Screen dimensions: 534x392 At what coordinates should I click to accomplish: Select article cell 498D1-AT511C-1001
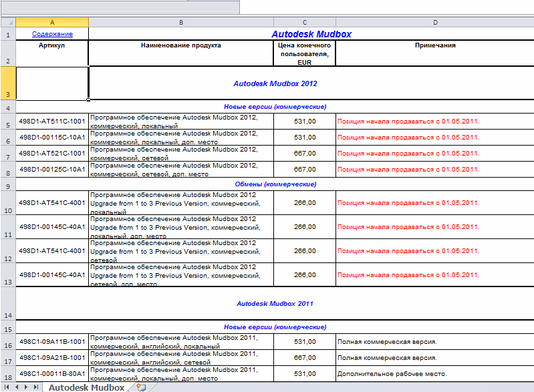coord(51,122)
